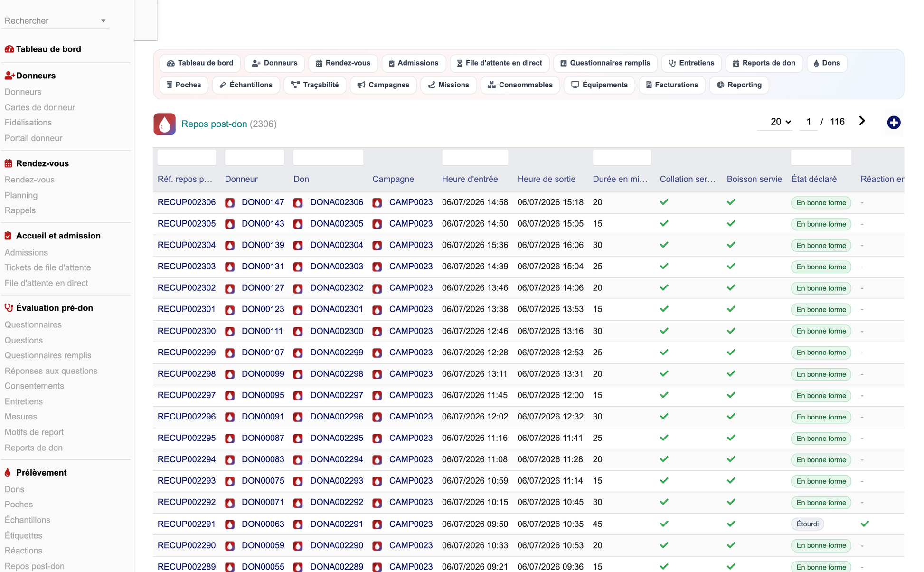Open Cartes de donneur in sidebar

pos(40,107)
